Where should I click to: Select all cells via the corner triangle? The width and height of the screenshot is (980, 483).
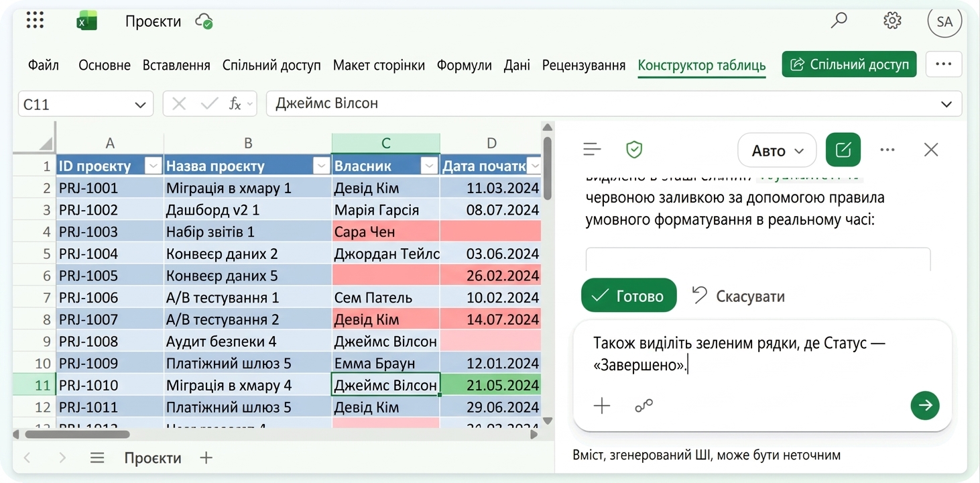coord(45,143)
